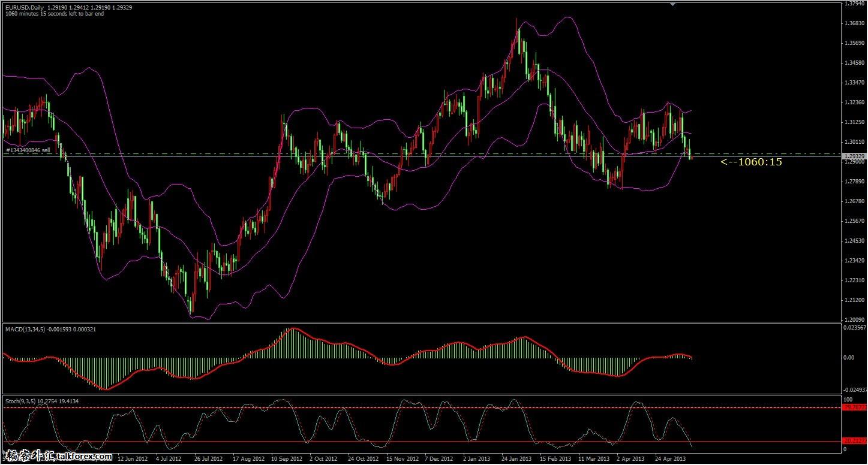Click price scale value 1.34580
The width and height of the screenshot is (868, 465).
coord(854,63)
